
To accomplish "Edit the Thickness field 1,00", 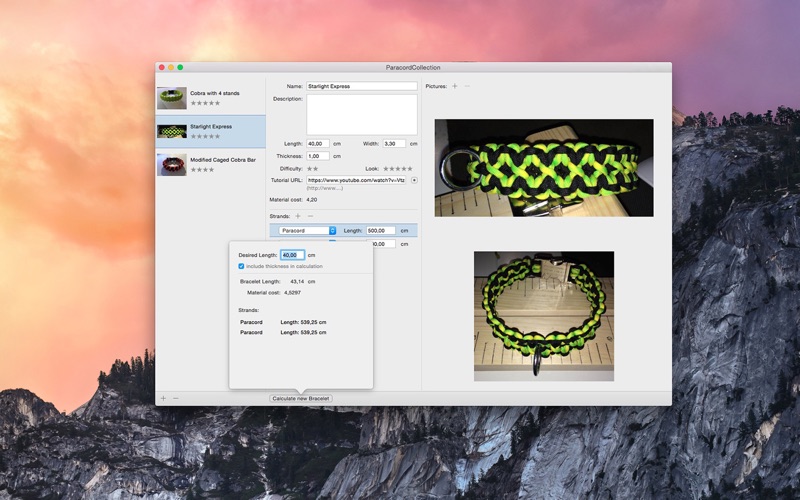I will point(318,156).
